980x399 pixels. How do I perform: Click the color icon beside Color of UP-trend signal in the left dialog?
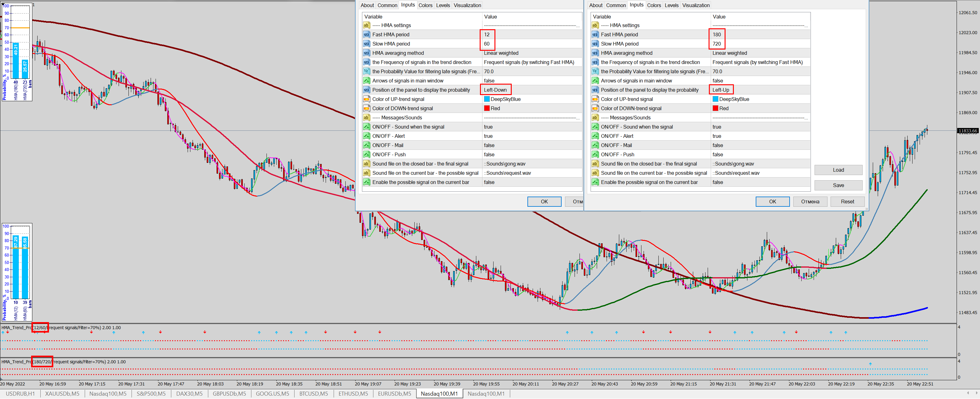(366, 99)
